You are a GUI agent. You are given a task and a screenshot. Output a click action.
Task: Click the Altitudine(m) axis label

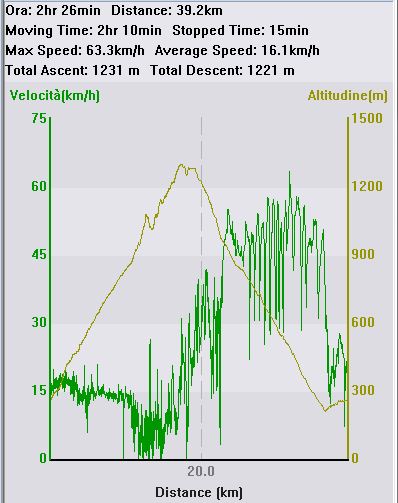pos(348,96)
